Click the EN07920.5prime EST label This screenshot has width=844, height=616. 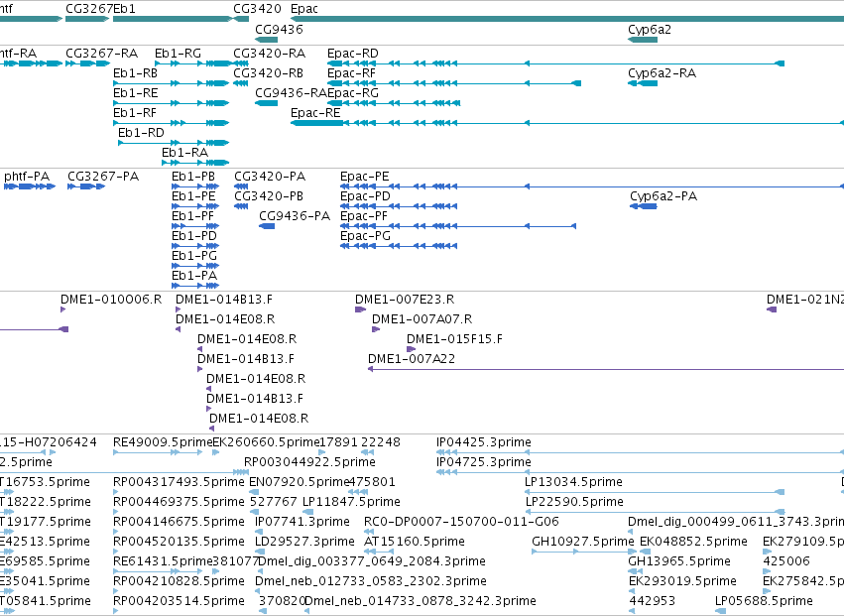[300, 482]
